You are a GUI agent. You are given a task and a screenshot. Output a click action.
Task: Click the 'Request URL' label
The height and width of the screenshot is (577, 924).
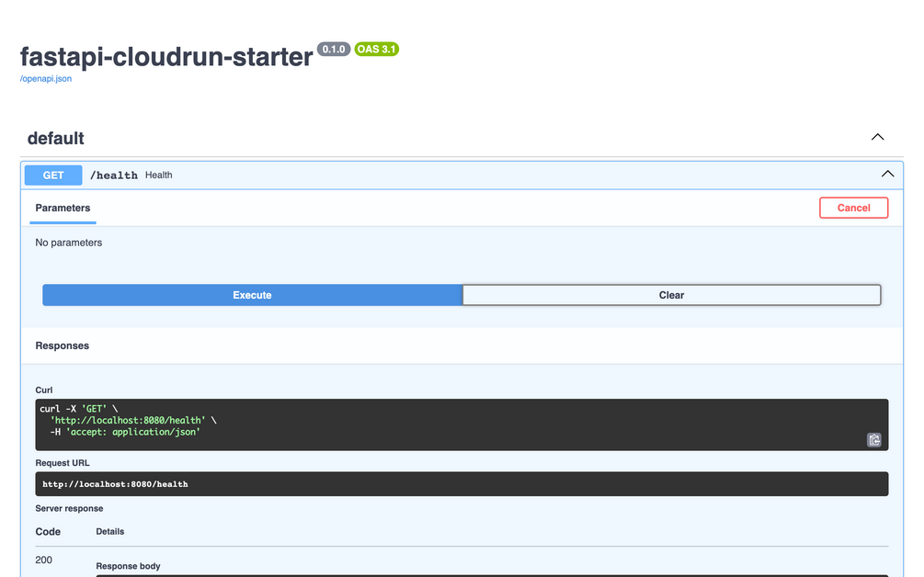tap(63, 463)
